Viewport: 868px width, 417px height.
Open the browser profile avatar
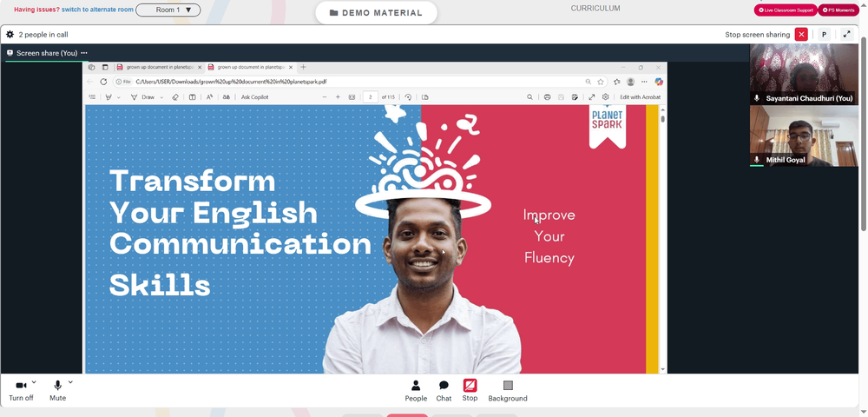630,82
